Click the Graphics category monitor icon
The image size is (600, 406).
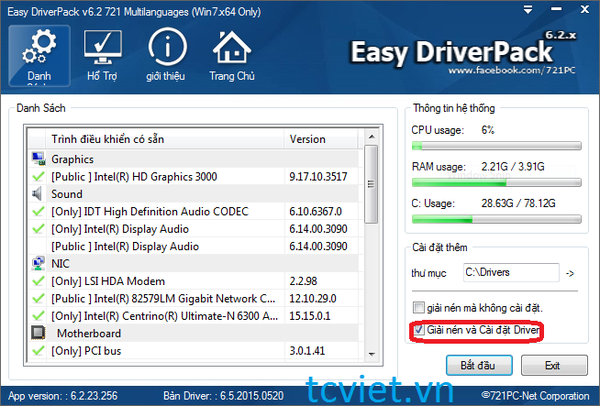click(x=38, y=159)
